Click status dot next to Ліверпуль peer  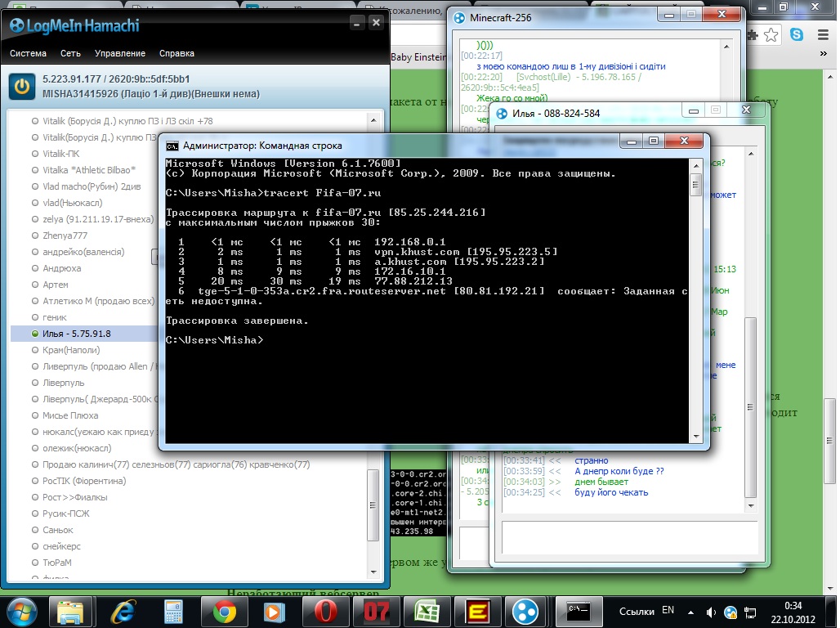pos(35,383)
